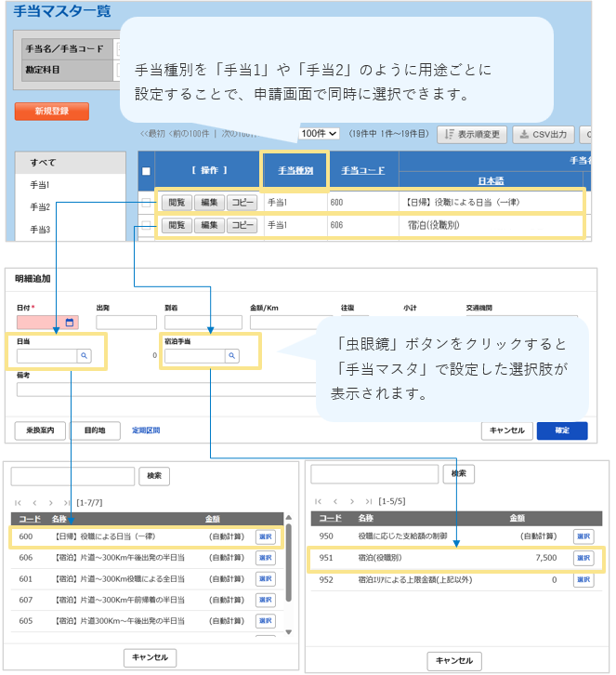Click 選択 for code 950 row
Screen dimensions: 616x675
583,536
